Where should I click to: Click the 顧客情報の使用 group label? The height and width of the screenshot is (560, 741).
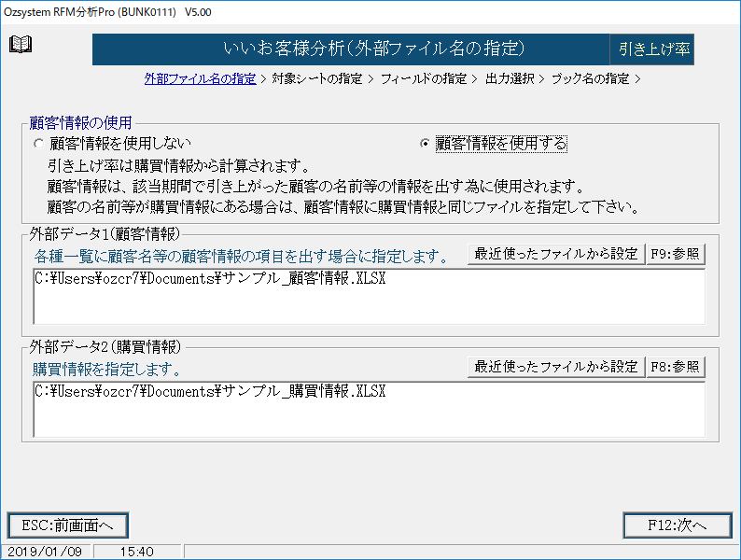80,123
